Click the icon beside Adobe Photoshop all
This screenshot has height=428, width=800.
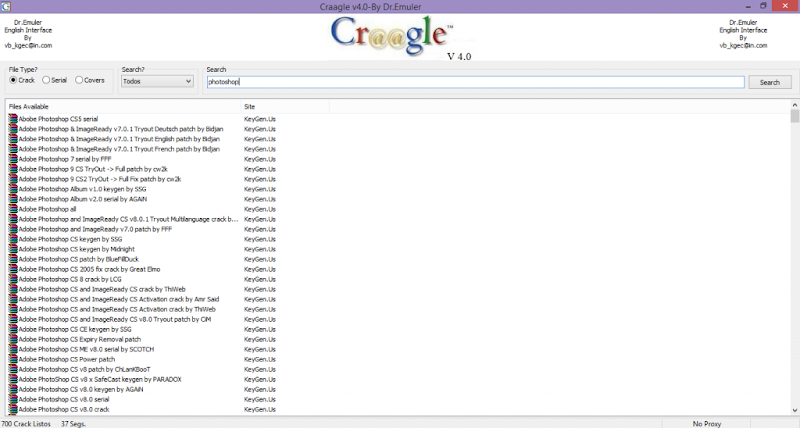coord(12,209)
